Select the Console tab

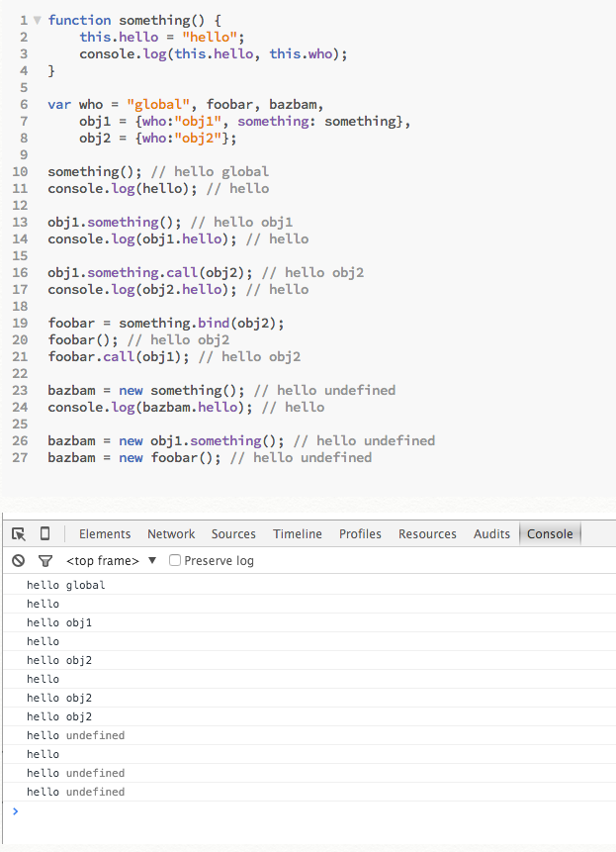[x=550, y=534]
